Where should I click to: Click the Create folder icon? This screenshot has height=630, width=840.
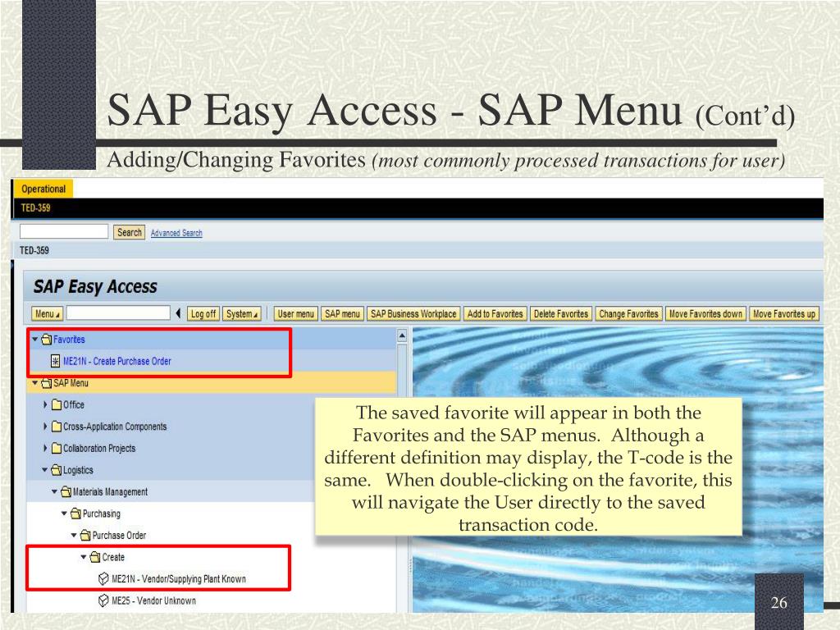point(95,557)
